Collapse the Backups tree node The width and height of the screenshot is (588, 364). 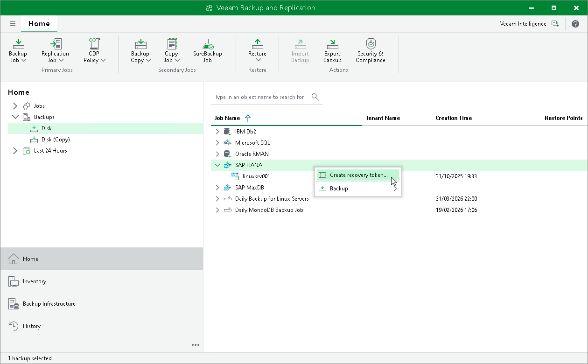(x=15, y=117)
